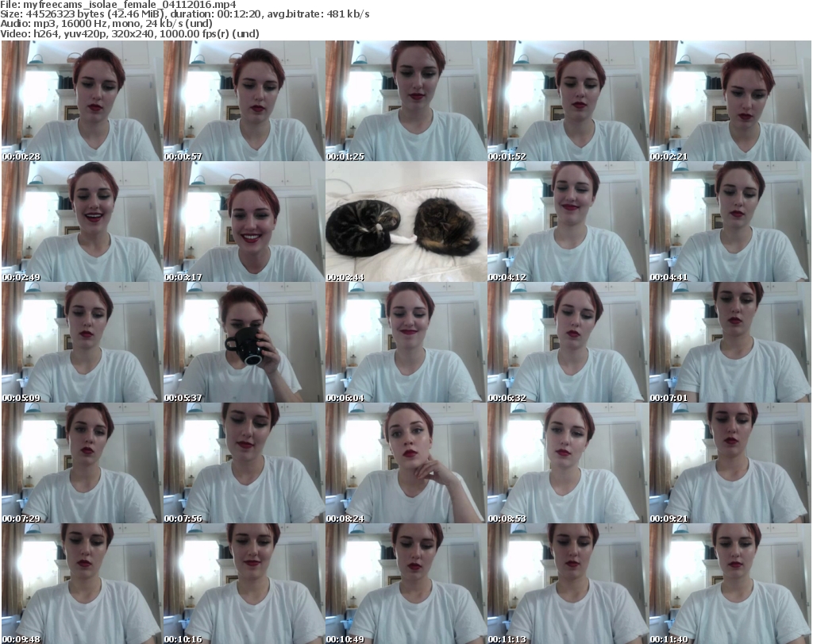The width and height of the screenshot is (813, 644).
Task: Click the black mug frame at 00:05:37
Action: (x=244, y=342)
